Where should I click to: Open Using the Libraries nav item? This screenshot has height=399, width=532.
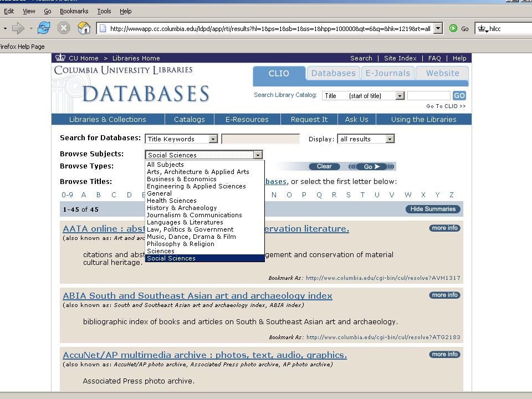pyautogui.click(x=424, y=120)
